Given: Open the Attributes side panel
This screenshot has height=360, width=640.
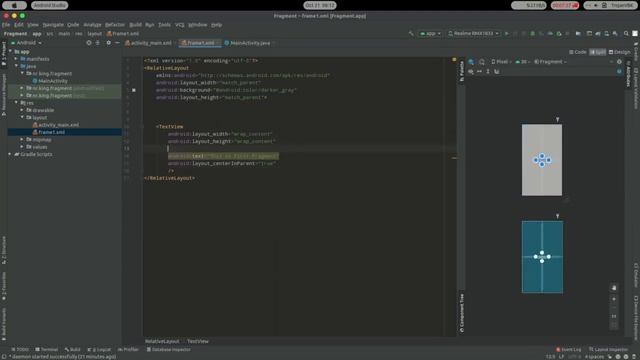Looking at the screenshot, I should click(628, 73).
